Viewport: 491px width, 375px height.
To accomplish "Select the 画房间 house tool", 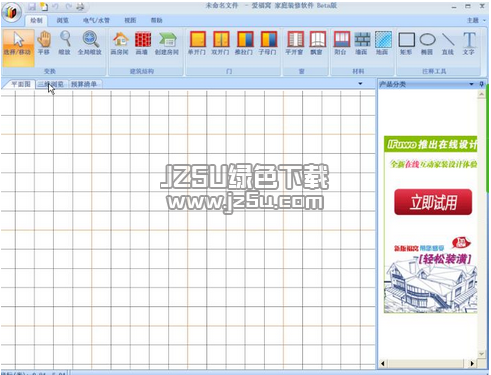I will (x=120, y=43).
